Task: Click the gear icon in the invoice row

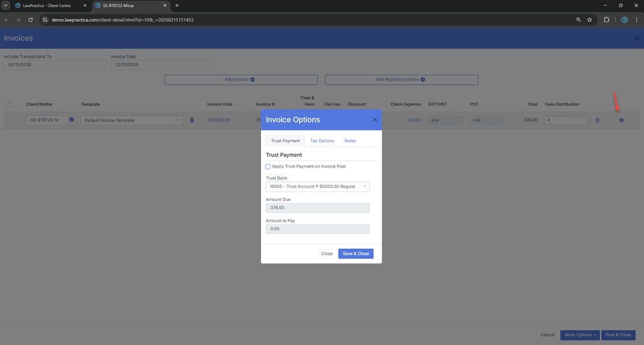Action: [x=621, y=121]
